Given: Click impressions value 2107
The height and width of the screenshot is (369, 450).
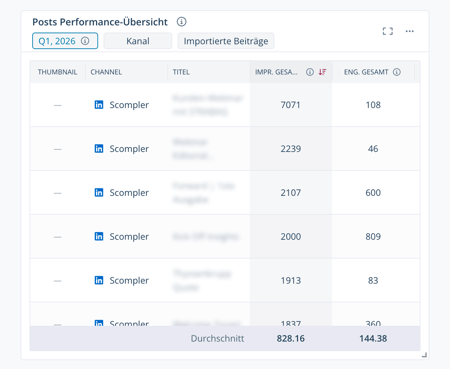Looking at the screenshot, I should [290, 193].
